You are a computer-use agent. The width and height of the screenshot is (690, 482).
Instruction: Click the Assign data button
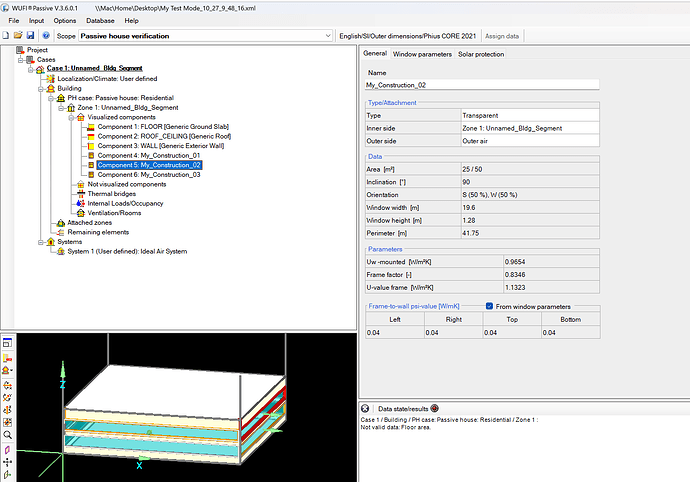(x=502, y=36)
